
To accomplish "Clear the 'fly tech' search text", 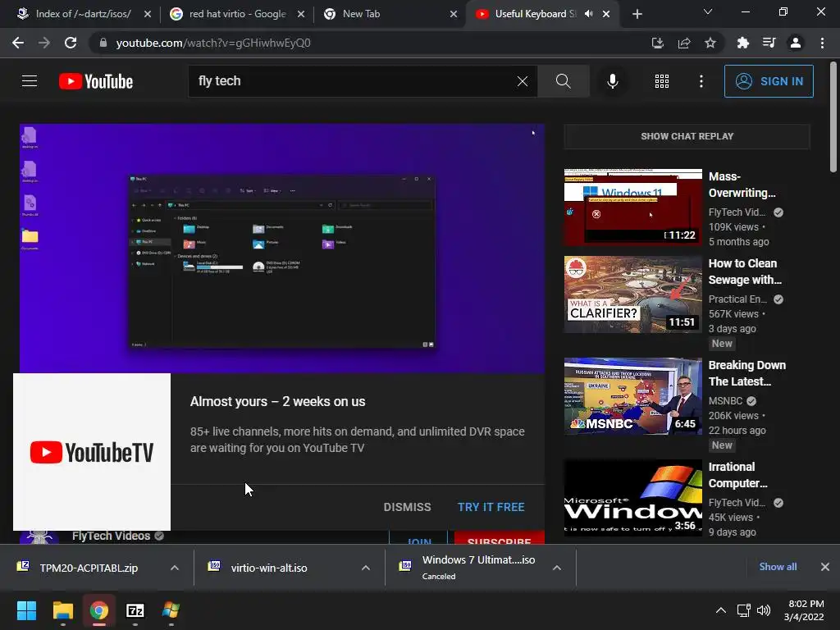I will [523, 81].
